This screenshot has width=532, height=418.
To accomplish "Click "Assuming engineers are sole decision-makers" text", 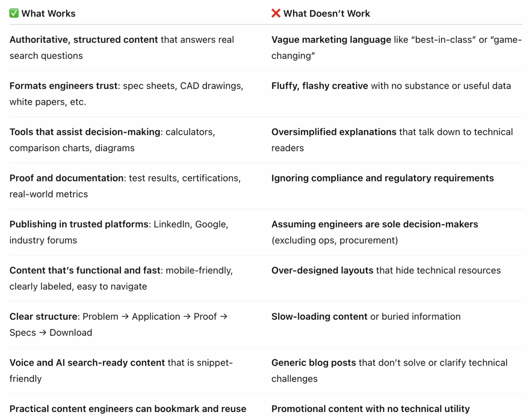I will 375,224.
